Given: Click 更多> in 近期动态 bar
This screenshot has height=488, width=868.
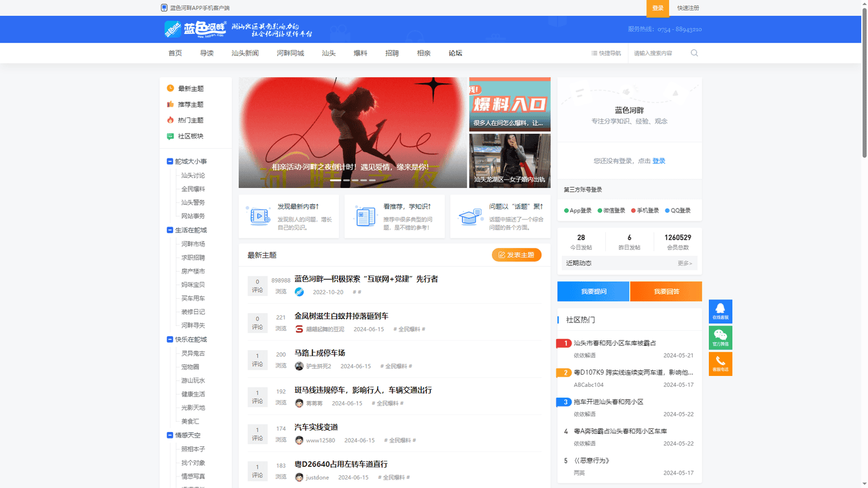Looking at the screenshot, I should 685,263.
